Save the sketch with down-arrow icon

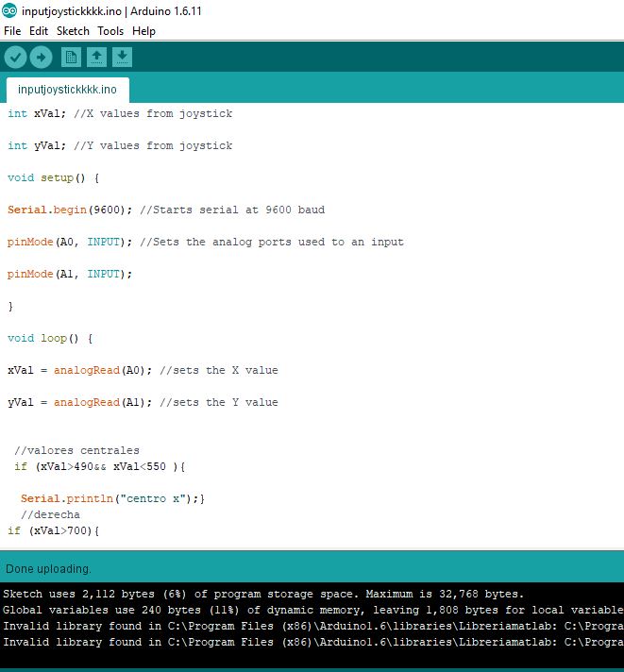pos(122,57)
